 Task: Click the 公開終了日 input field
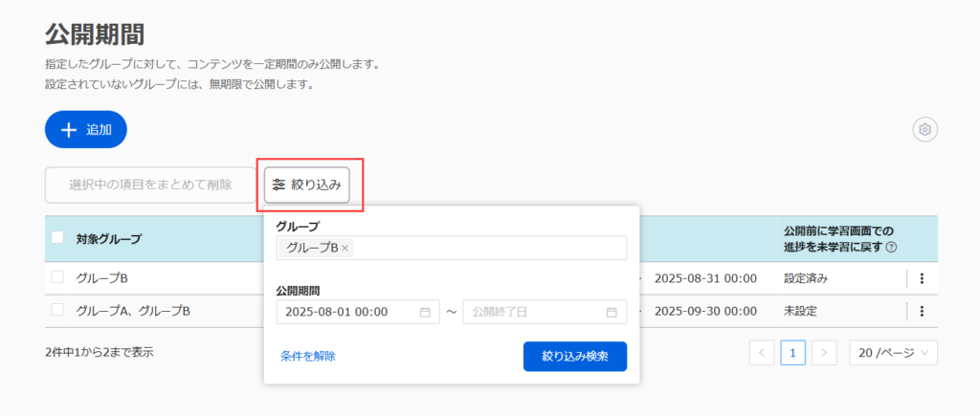coord(534,312)
